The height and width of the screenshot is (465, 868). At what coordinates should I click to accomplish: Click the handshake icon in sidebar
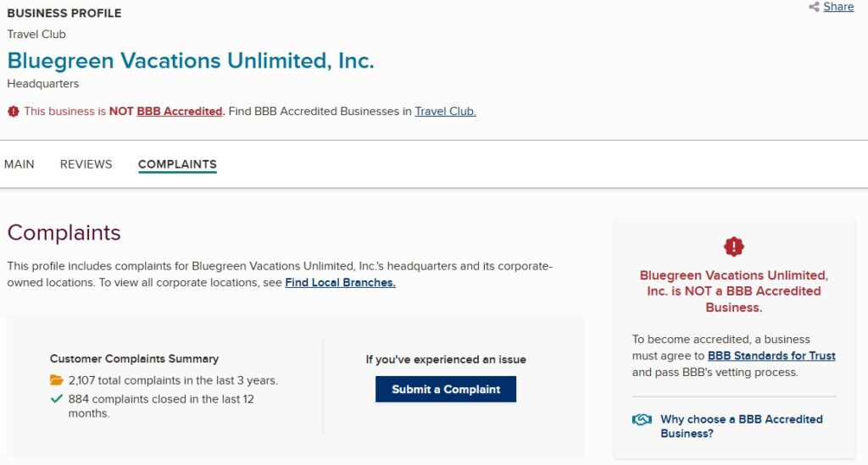tap(642, 420)
